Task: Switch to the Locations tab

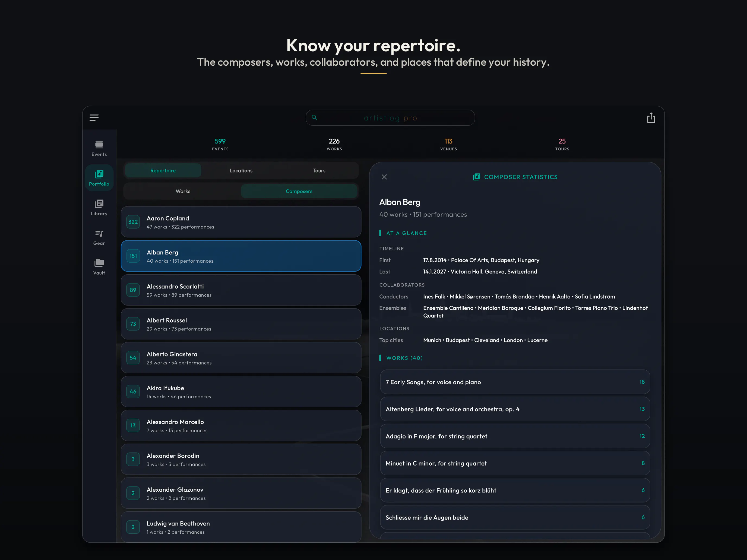Action: pos(241,170)
